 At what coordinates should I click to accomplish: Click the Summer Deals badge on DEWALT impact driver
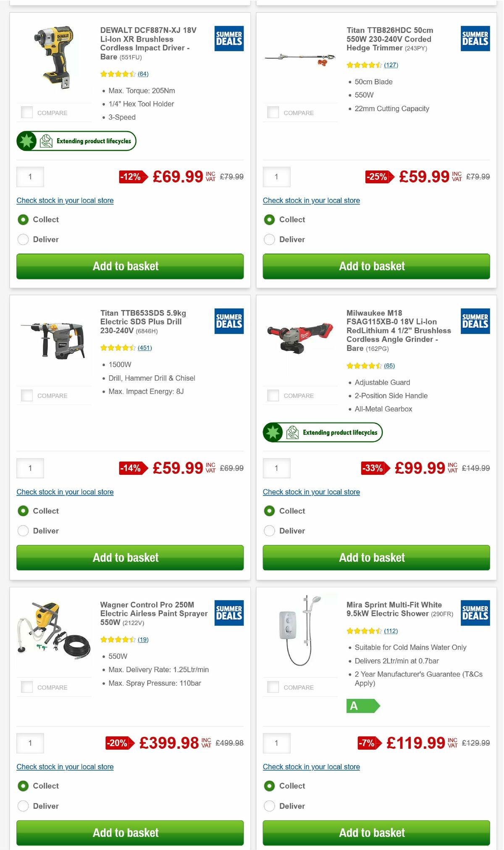[x=229, y=39]
